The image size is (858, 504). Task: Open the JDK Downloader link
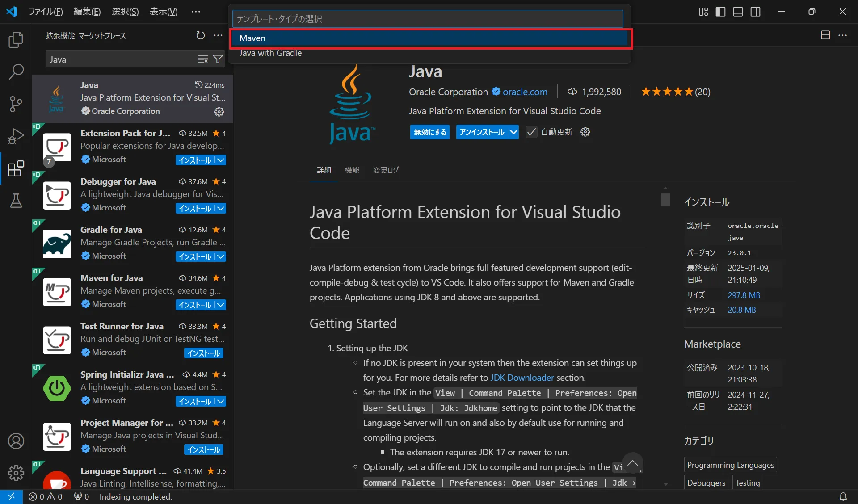click(522, 378)
